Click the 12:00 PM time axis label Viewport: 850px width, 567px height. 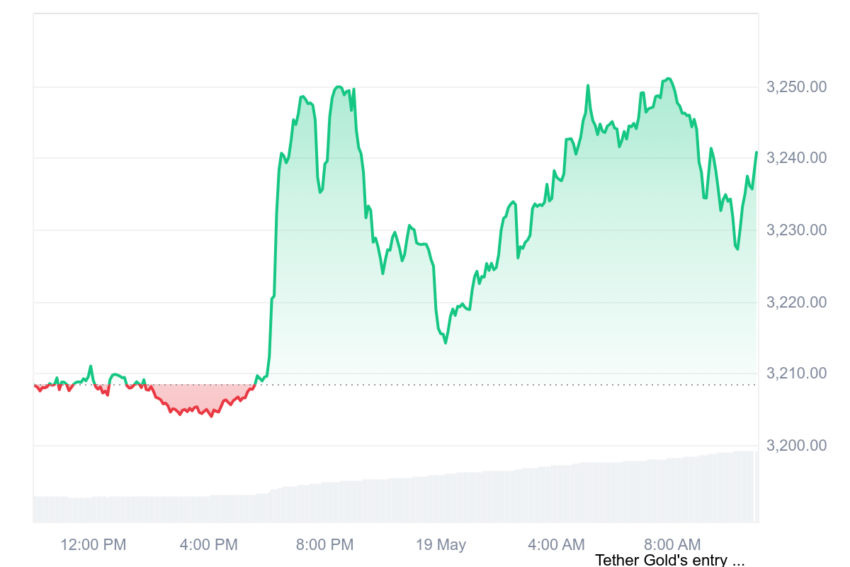point(93,544)
